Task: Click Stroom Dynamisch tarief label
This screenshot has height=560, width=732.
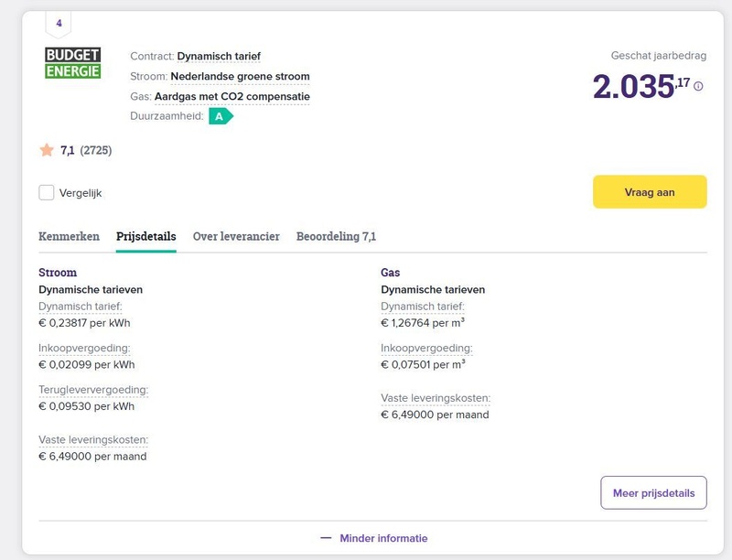Action: (81, 307)
